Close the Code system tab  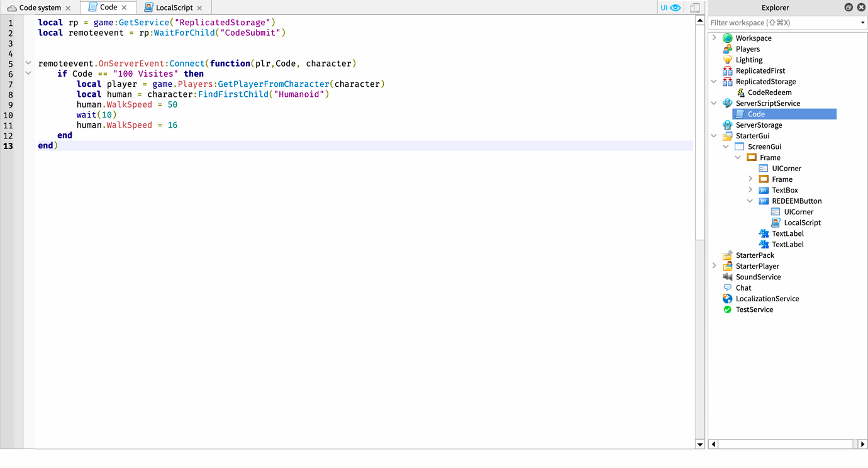[68, 8]
